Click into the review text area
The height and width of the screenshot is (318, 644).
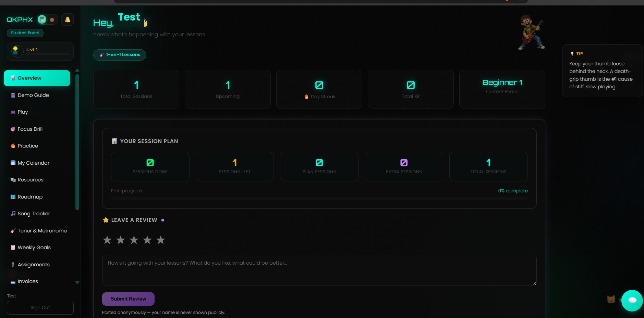pyautogui.click(x=319, y=270)
